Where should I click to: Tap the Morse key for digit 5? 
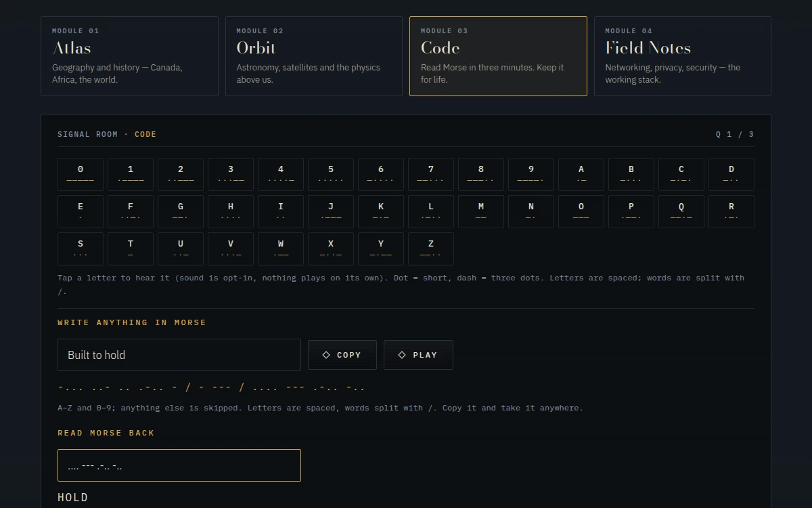click(331, 174)
